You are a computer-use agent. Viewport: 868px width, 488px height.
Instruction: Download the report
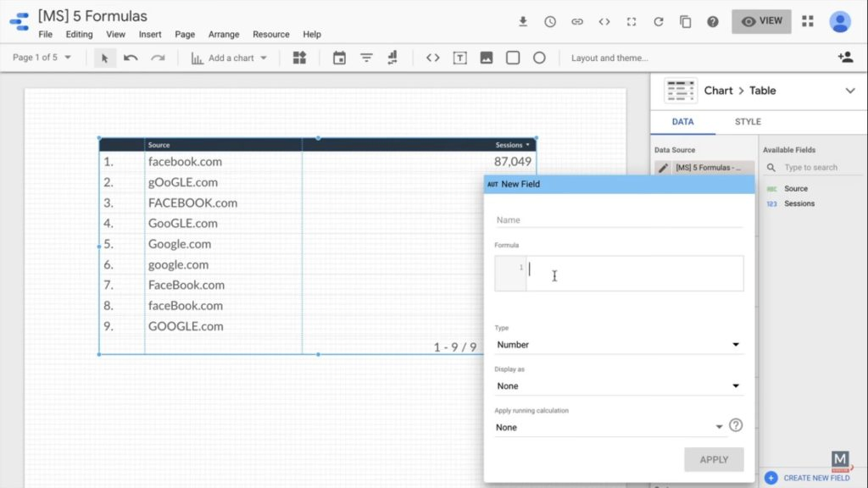tap(523, 22)
